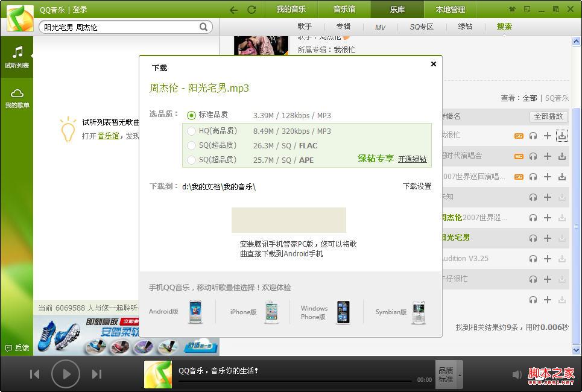Open the 品质 标准 quality dropdown

point(449,375)
